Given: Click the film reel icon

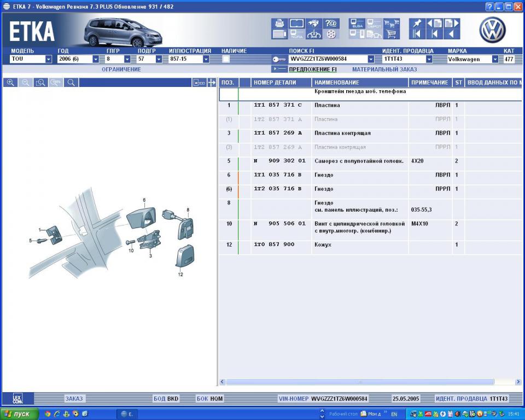Looking at the screenshot, I should pos(331,34).
